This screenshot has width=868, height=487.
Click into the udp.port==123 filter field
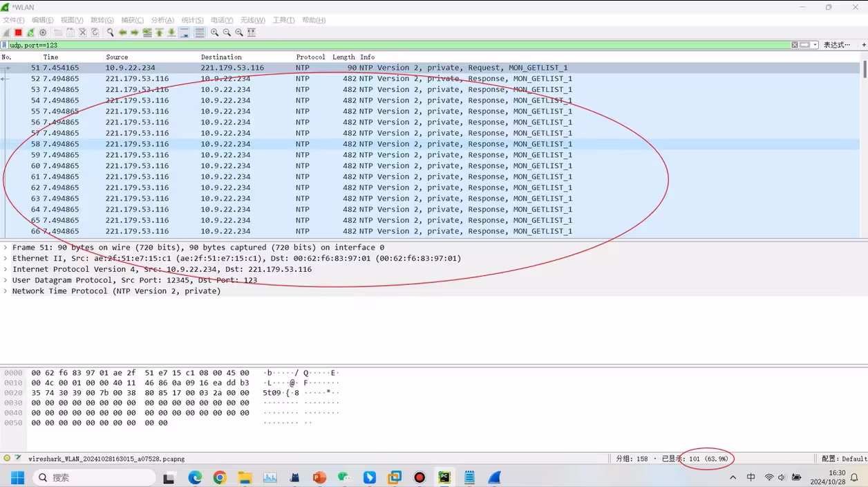(x=399, y=45)
